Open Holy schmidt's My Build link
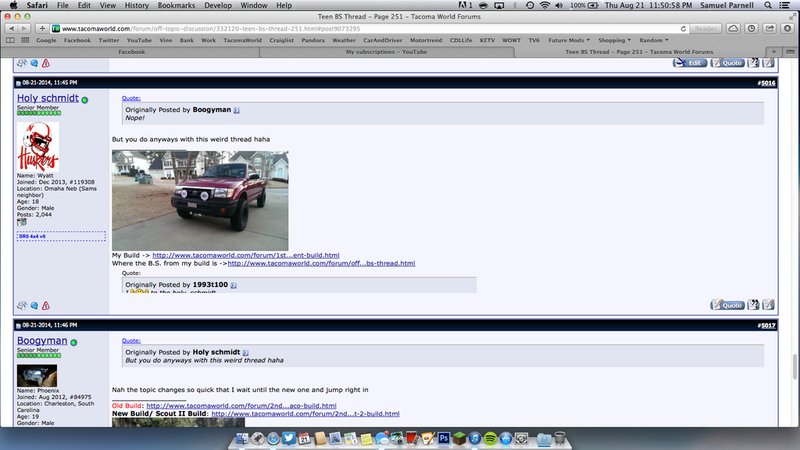Screen dimensions: 800x450 point(245,255)
